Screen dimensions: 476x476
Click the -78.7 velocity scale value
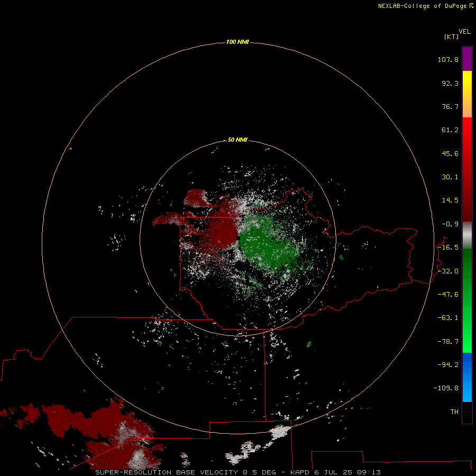tap(448, 342)
